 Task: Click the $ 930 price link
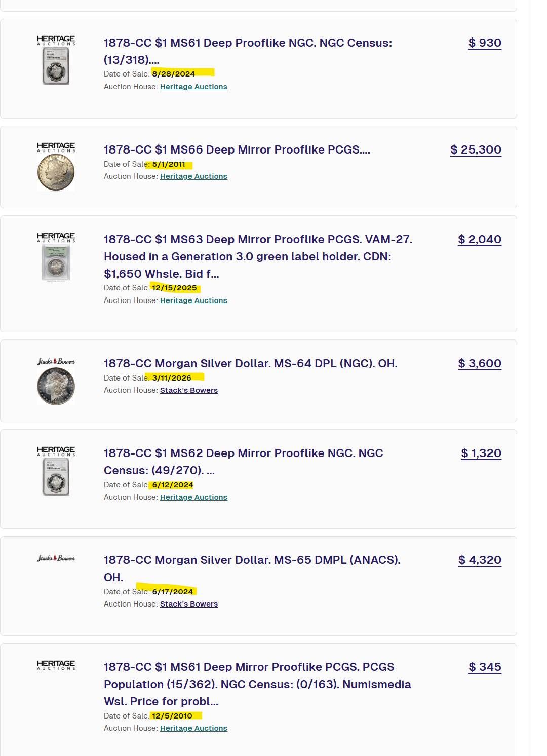[485, 43]
